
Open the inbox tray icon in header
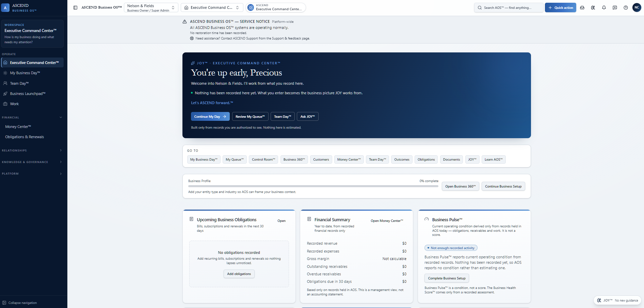[582, 7]
